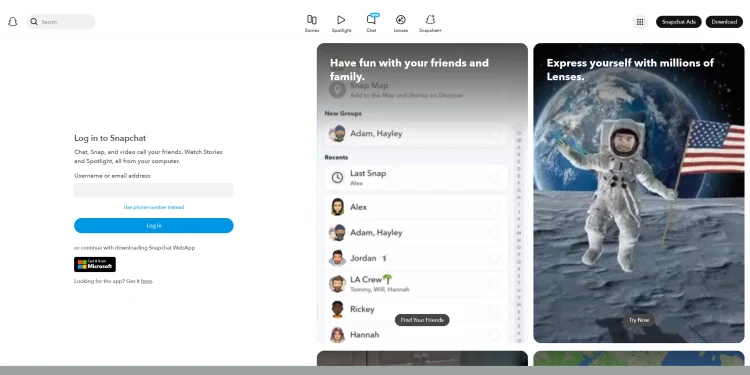Open the Stories section icon
Image resolution: width=750 pixels, height=375 pixels.
coord(312,20)
